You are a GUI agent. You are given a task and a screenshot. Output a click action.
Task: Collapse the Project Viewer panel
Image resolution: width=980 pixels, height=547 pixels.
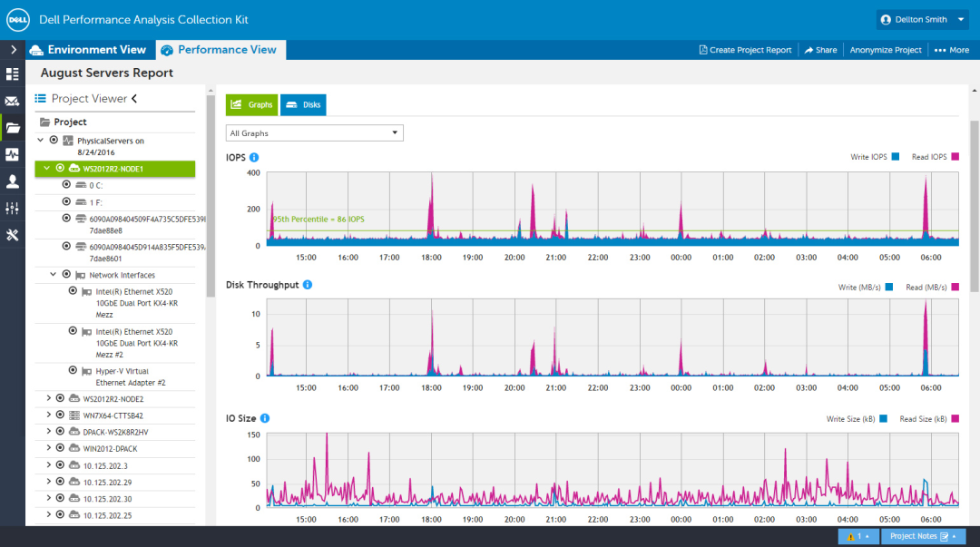(x=134, y=98)
